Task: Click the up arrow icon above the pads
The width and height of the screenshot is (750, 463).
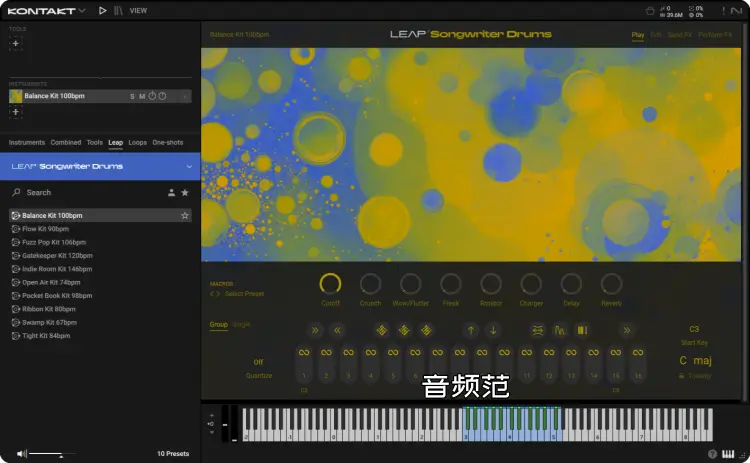Action: (x=471, y=330)
